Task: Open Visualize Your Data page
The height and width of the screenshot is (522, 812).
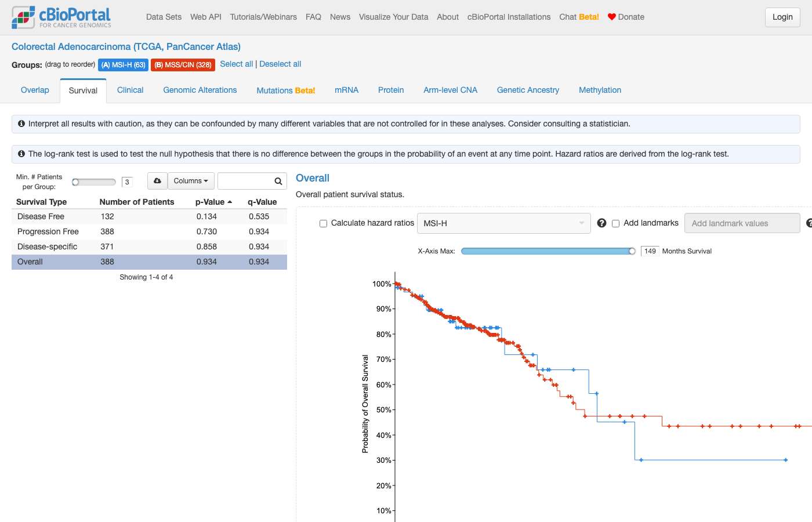Action: (x=393, y=17)
